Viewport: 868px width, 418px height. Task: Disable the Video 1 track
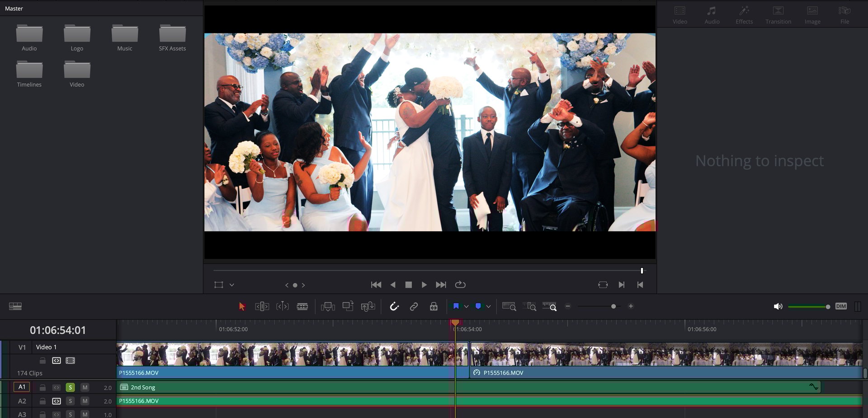tap(71, 361)
